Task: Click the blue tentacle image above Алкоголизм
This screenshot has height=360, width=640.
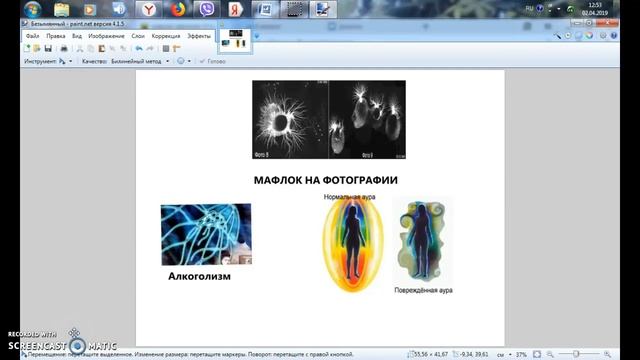Action: tap(206, 234)
